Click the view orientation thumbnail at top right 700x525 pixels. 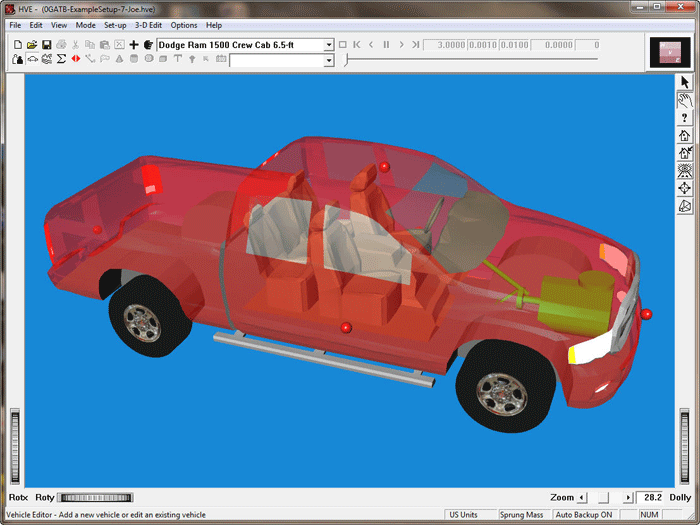pyautogui.click(x=665, y=53)
